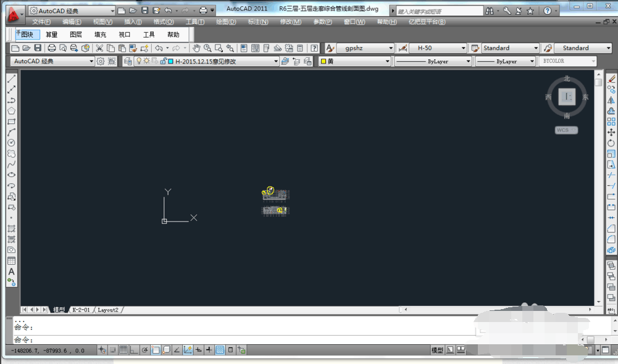This screenshot has height=364, width=618.
Task: Select the Move tool in modify toolbar
Action: [611, 132]
